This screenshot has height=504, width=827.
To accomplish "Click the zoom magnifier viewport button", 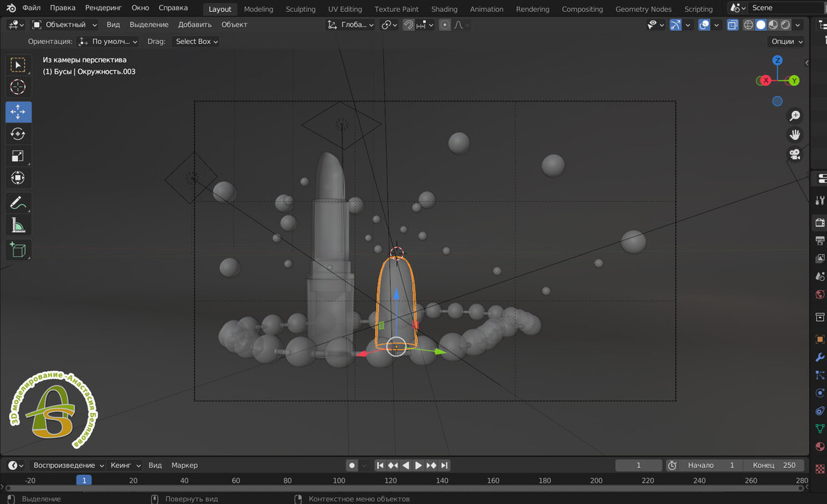I will [795, 116].
